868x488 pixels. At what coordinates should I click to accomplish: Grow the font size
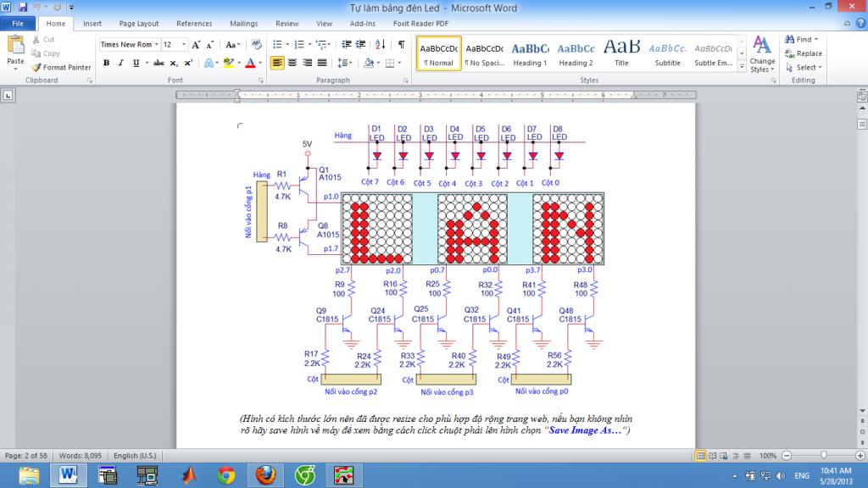pyautogui.click(x=196, y=45)
